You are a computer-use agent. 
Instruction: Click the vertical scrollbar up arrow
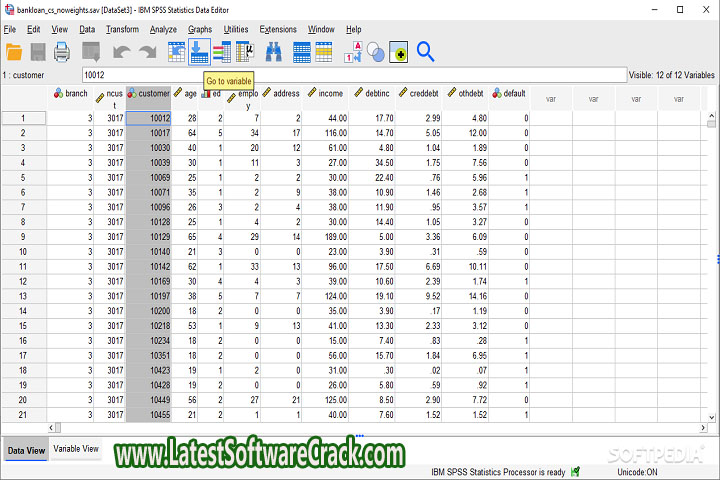click(711, 116)
